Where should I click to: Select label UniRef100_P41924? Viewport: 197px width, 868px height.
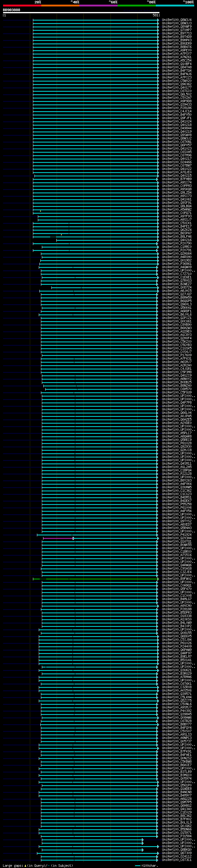pos(177,535)
